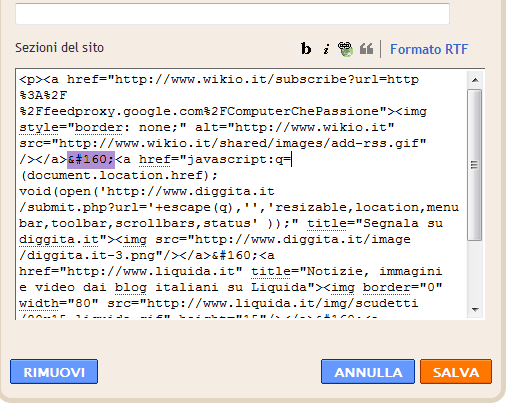The height and width of the screenshot is (413, 514).
Task: Apply italic formatting with the i icon
Action: tap(326, 49)
